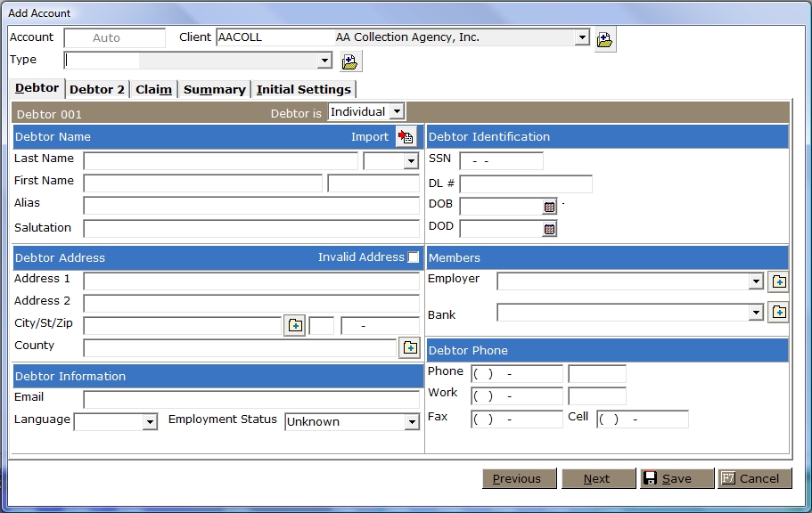This screenshot has height=513, width=812.
Task: Click the City/St/Zip lookup icon
Action: (x=295, y=325)
